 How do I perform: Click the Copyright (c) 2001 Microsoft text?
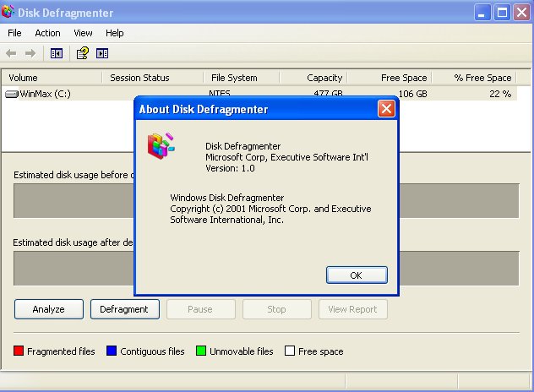click(x=270, y=209)
